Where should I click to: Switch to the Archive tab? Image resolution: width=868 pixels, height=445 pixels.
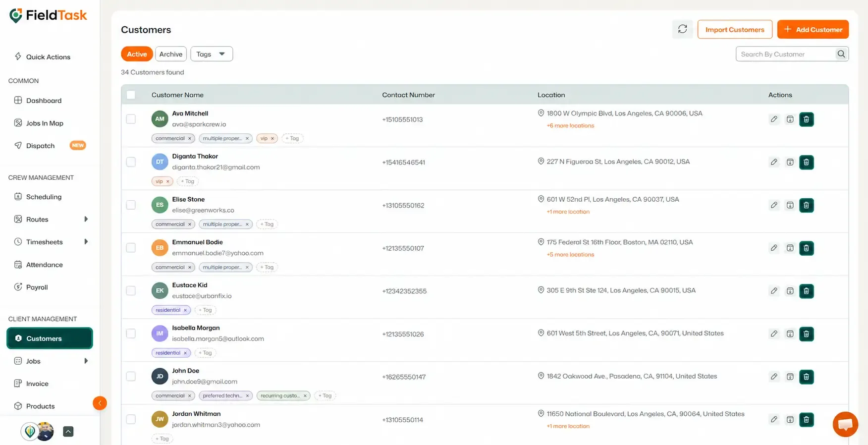click(171, 54)
